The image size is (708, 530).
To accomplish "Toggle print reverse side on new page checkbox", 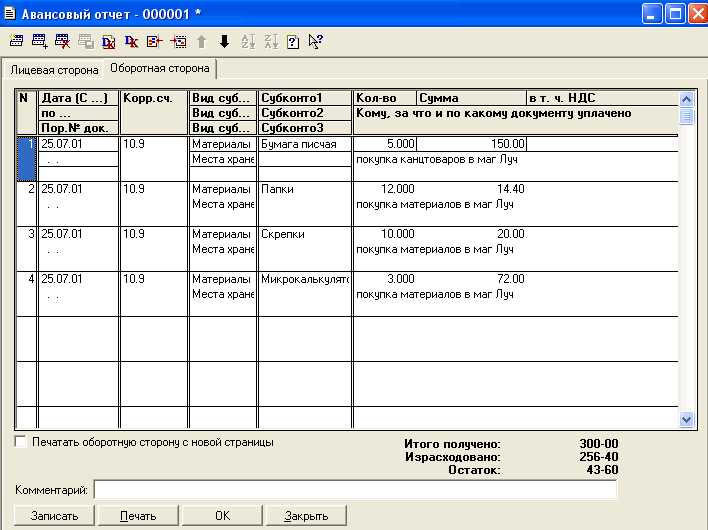I will pos(21,441).
